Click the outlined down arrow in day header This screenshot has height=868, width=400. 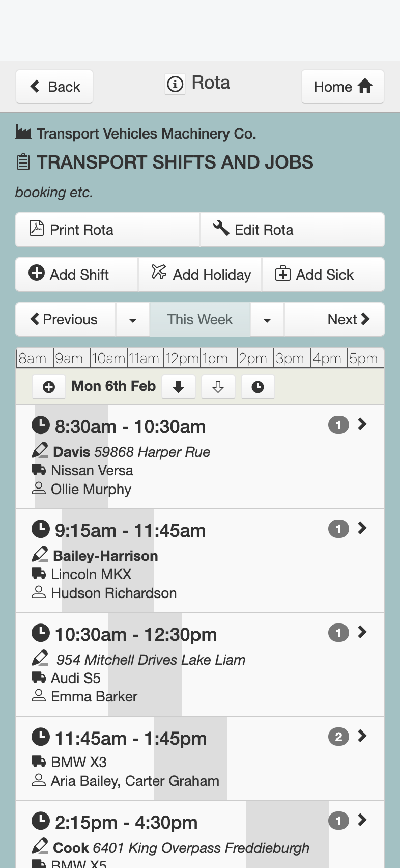click(218, 387)
